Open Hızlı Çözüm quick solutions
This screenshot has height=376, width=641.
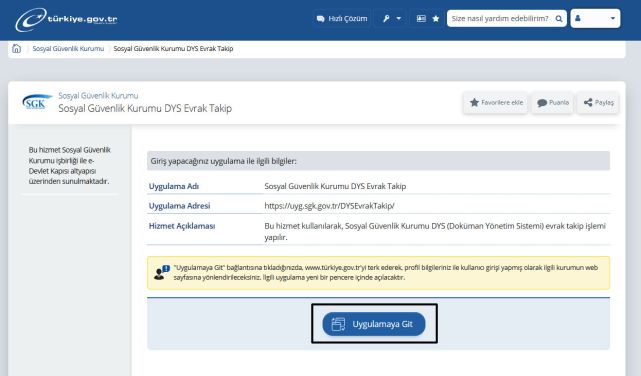coord(342,18)
